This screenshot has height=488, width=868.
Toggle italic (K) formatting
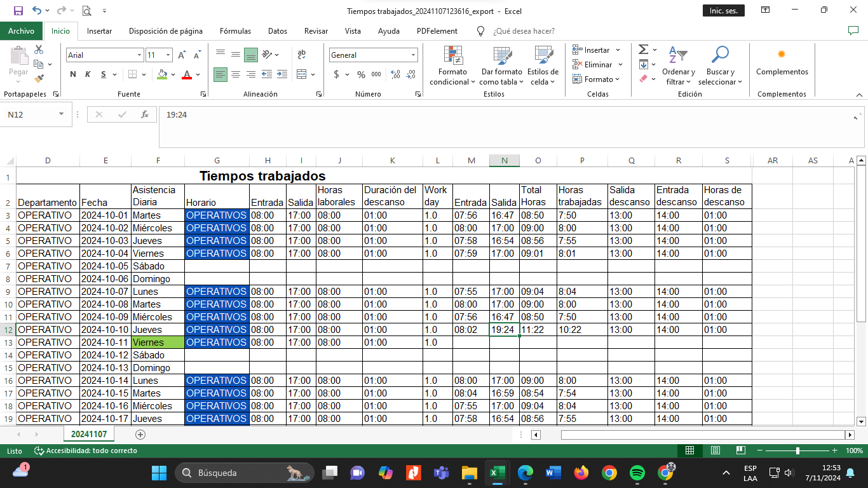click(x=88, y=74)
